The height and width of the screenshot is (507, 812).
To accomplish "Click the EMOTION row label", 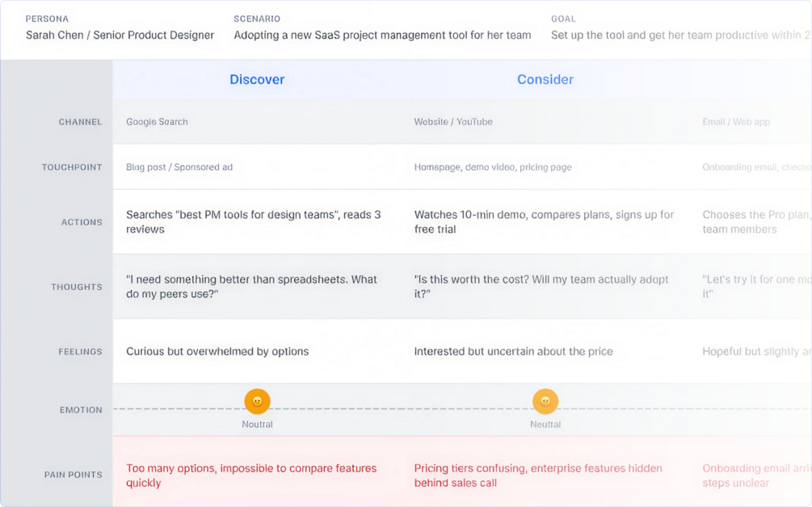I will pyautogui.click(x=81, y=410).
